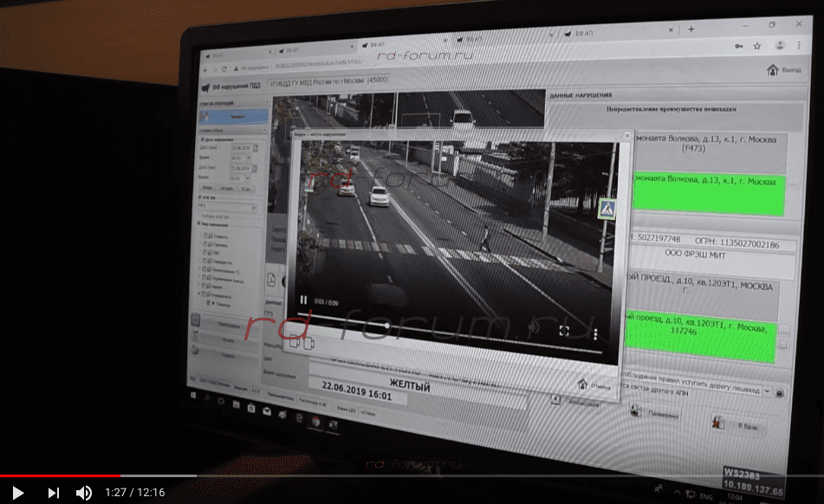Close the rightmost ВФ АП browser tab

point(671,30)
